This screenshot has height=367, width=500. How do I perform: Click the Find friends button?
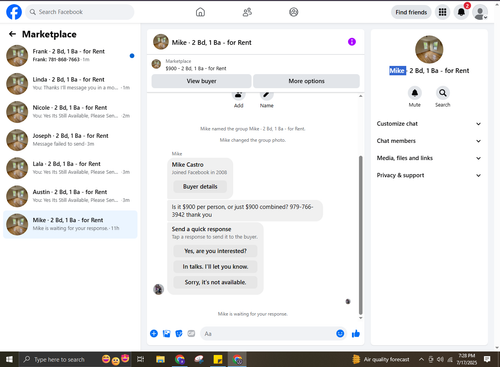[411, 12]
